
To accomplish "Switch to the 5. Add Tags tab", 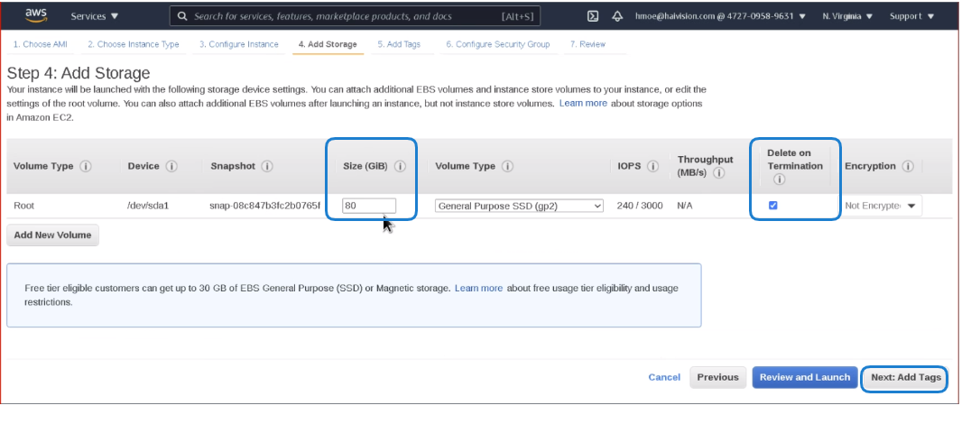I will tap(400, 44).
